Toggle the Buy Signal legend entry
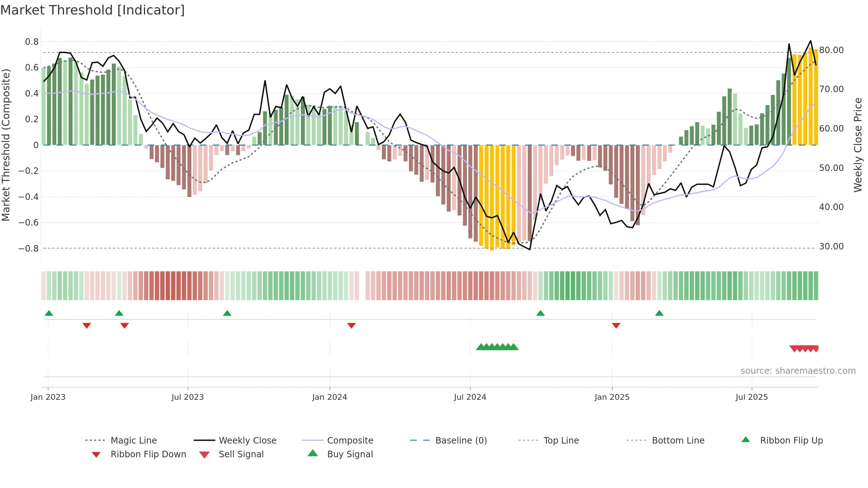 340,454
